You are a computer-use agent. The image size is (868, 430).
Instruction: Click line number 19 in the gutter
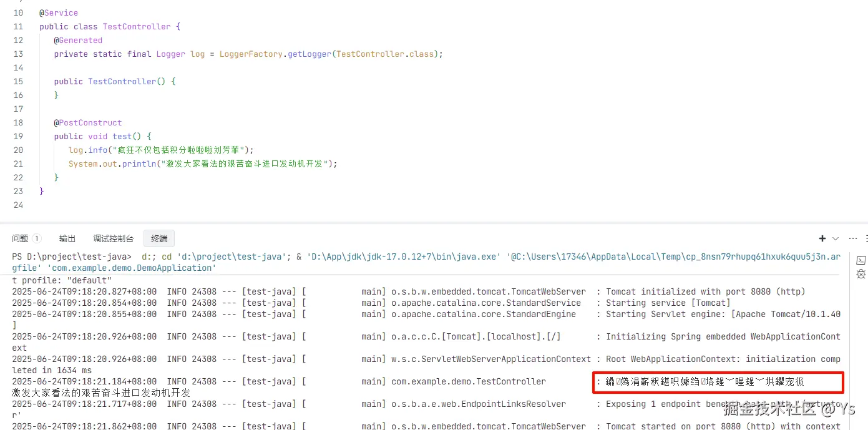[x=17, y=136]
